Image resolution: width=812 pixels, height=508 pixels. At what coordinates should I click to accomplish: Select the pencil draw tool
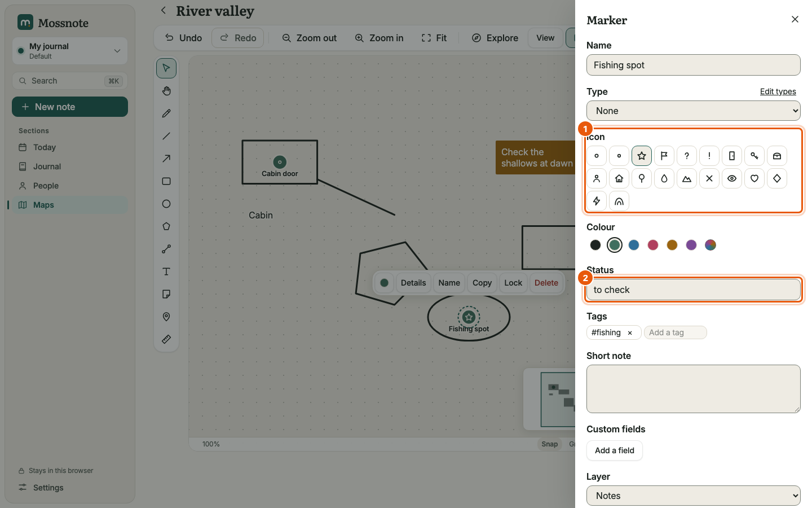[x=166, y=113]
